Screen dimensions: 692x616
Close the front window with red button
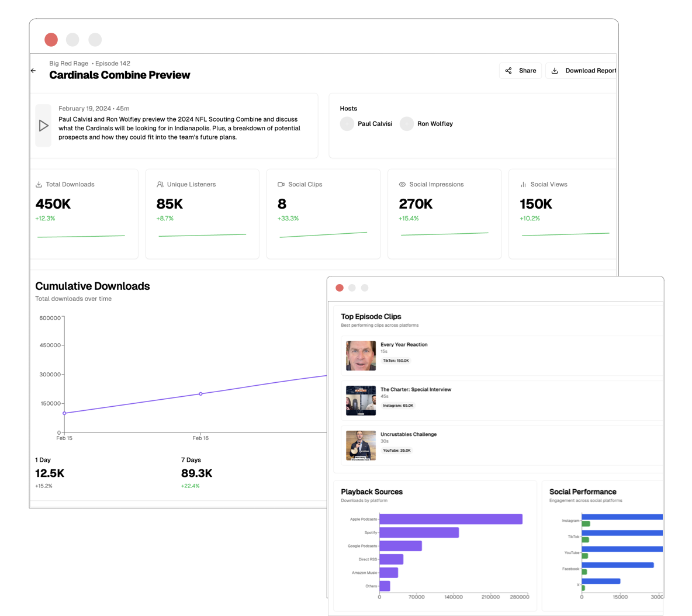tap(340, 288)
